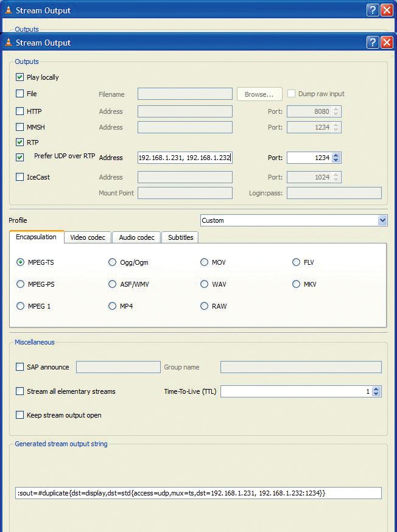Click the help icon in the background Stream Output window

point(373,10)
